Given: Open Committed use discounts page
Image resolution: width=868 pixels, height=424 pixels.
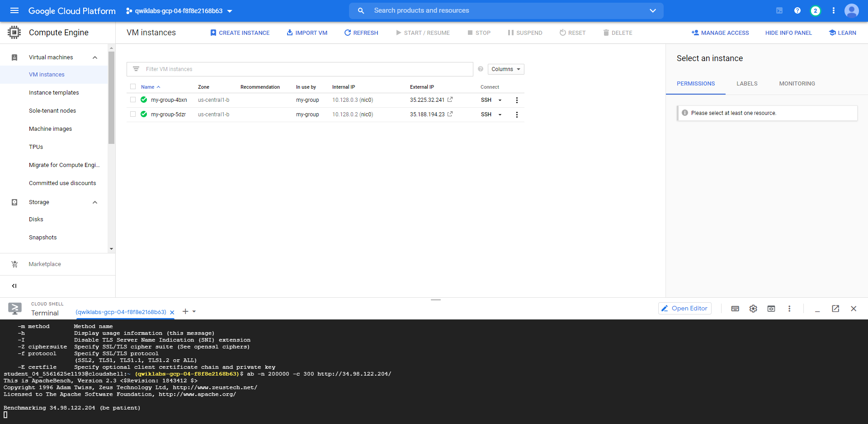Looking at the screenshot, I should [62, 183].
